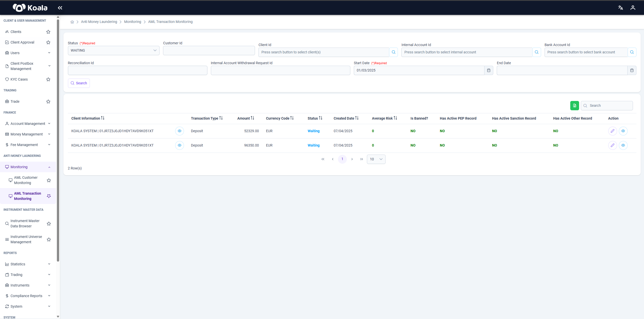Go to previous page of results

tap(333, 159)
